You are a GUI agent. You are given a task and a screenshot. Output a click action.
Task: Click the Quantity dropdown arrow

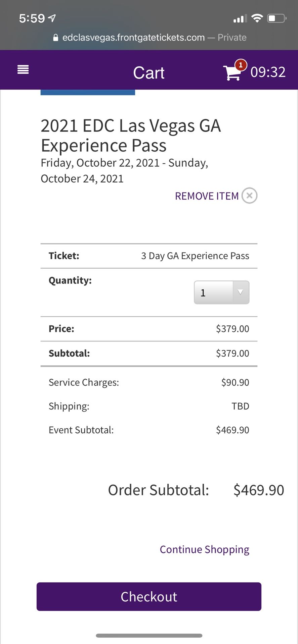pos(241,292)
